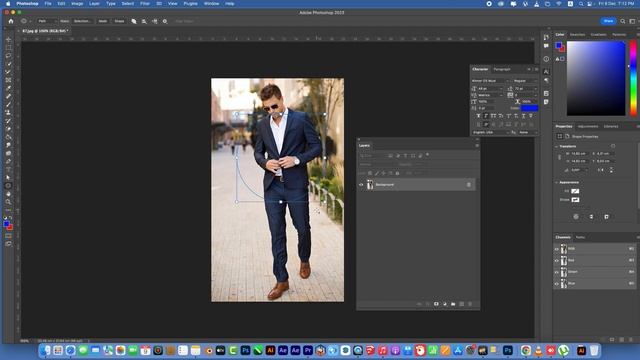Select the Ellipse shape tool
Viewport: 640px width, 360px height.
[x=9, y=186]
